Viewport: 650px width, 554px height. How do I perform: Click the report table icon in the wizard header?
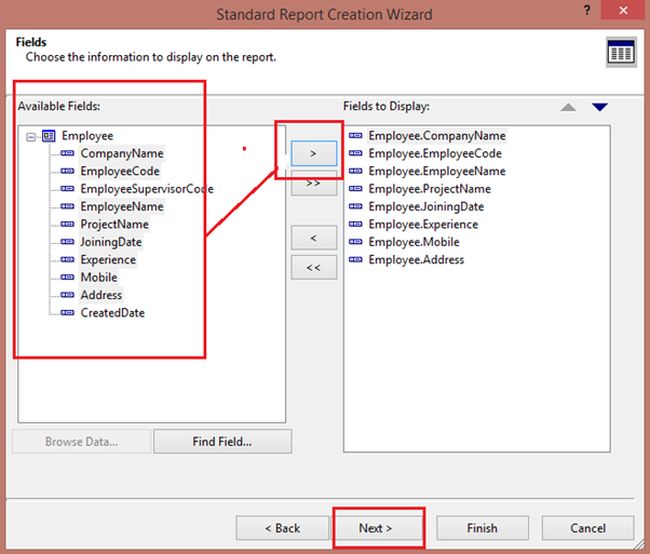[621, 52]
